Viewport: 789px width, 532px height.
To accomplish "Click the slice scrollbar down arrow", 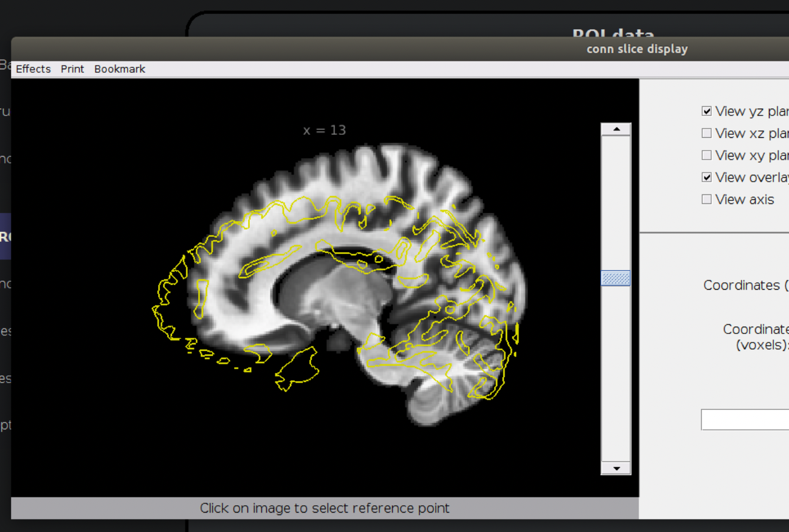I will pyautogui.click(x=616, y=468).
